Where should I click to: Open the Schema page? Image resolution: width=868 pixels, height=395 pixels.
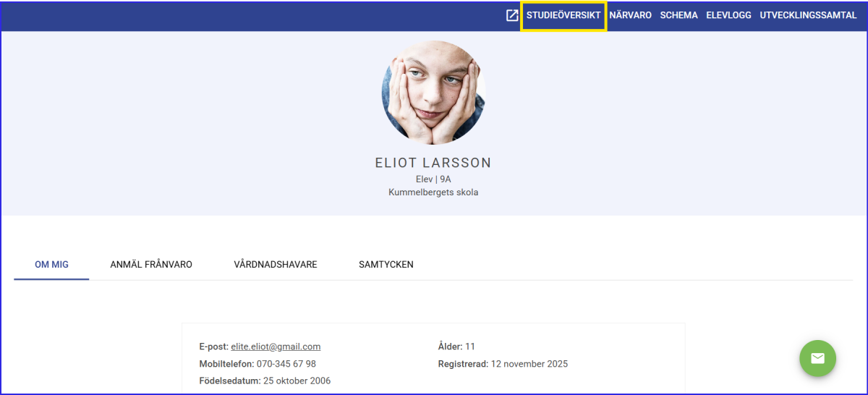(678, 15)
